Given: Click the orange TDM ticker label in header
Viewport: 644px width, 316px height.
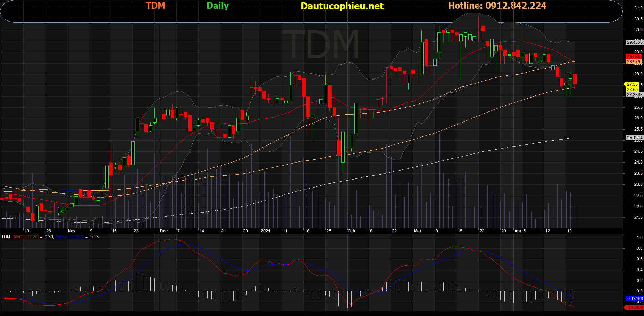Looking at the screenshot, I should point(155,6).
